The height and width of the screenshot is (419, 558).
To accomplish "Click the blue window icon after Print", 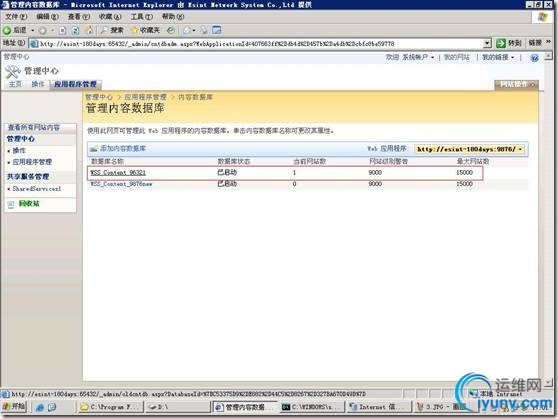I will pos(216,30).
